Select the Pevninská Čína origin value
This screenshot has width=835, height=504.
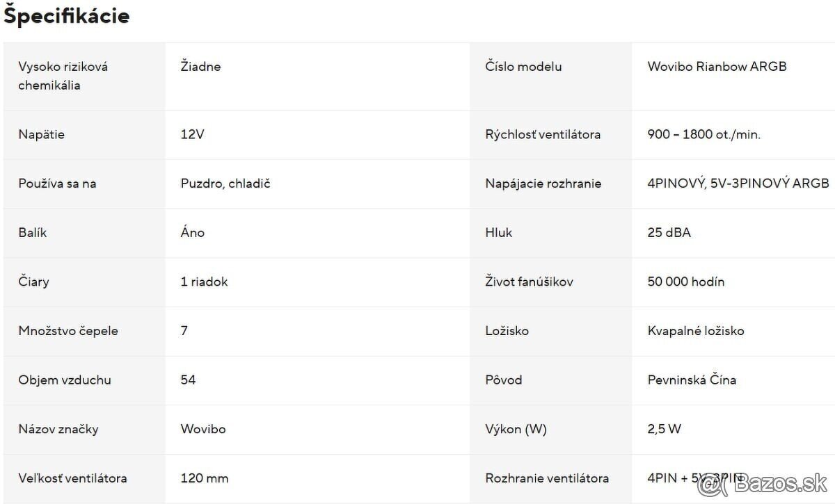click(691, 380)
